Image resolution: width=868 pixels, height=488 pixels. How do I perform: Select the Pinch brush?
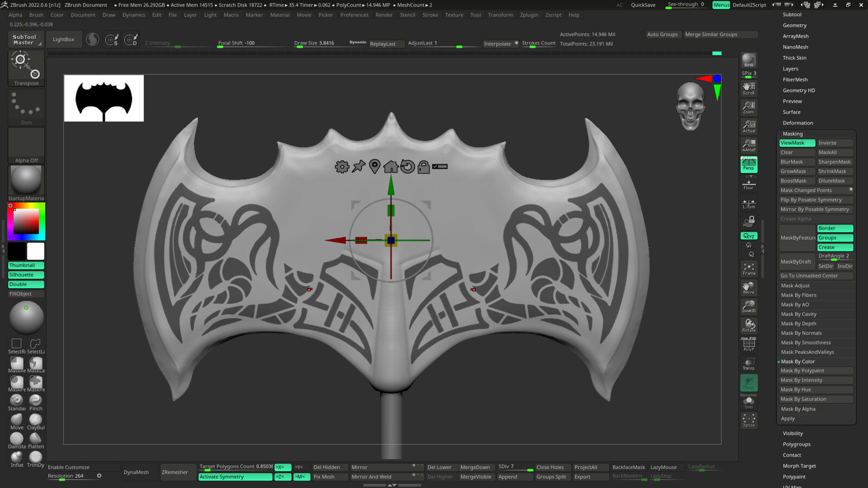(36, 403)
